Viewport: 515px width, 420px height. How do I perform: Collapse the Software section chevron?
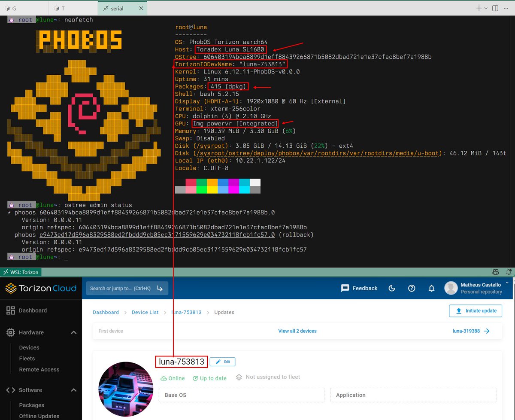(x=74, y=390)
